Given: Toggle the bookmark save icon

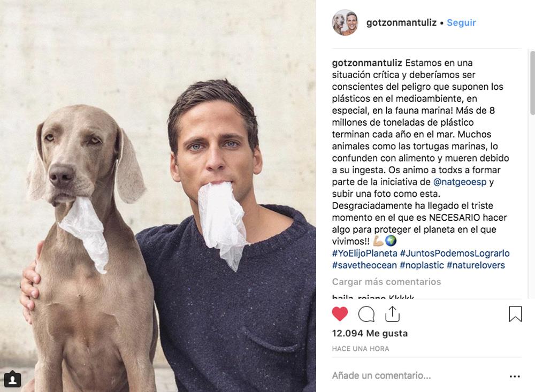Looking at the screenshot, I should pyautogui.click(x=515, y=314).
